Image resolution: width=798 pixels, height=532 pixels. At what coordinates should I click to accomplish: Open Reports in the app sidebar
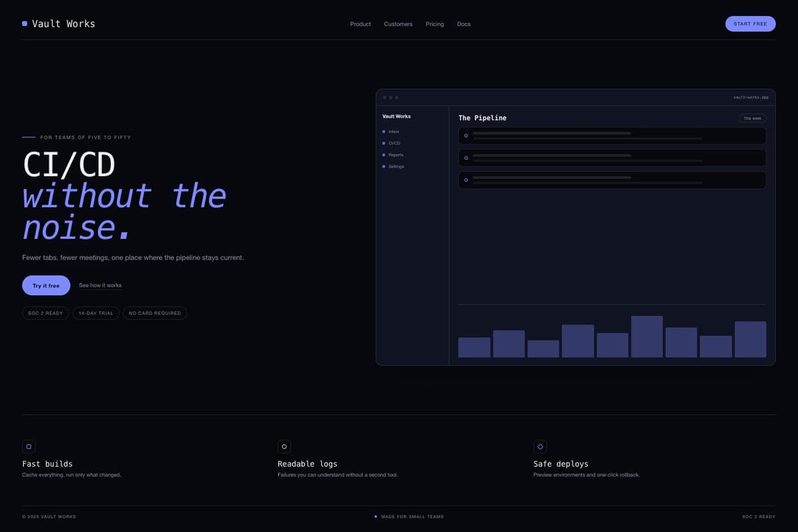coord(396,155)
